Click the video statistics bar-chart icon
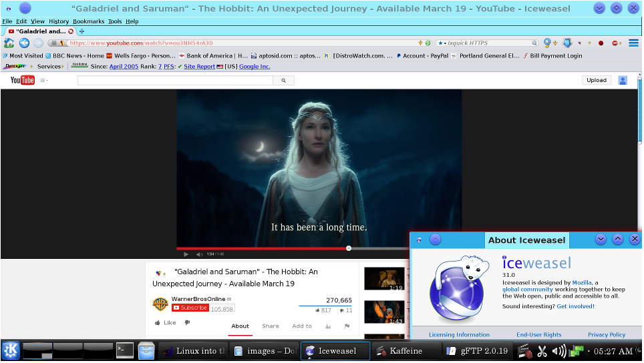This screenshot has width=644, height=363. coord(328,326)
